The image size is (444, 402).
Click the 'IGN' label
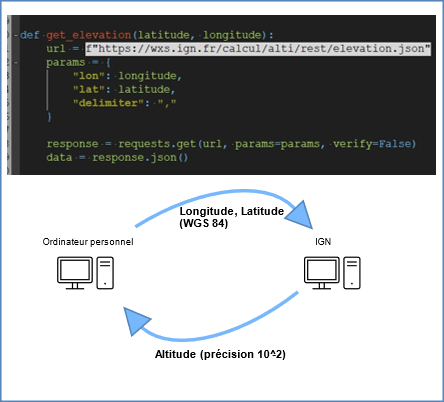(323, 242)
